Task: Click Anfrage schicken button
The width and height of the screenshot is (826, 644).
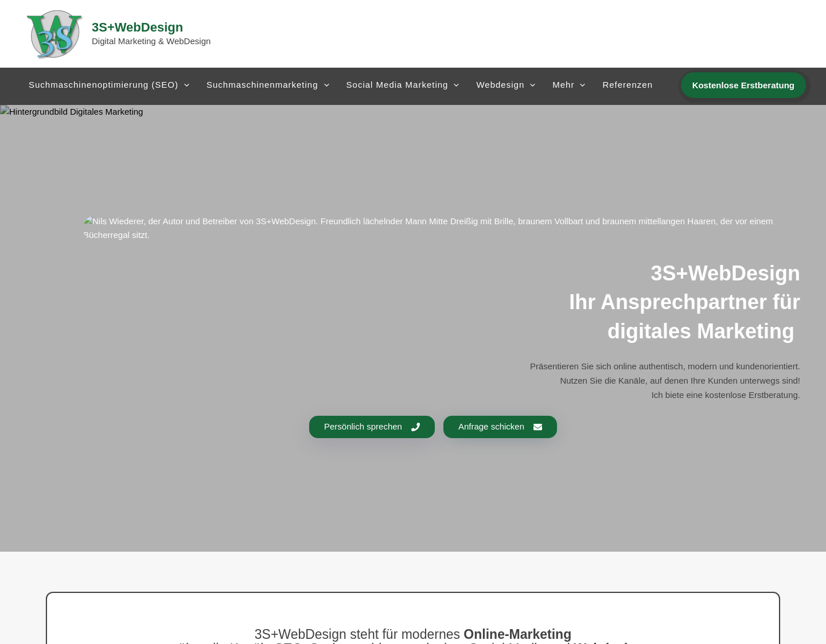Action: tap(500, 427)
